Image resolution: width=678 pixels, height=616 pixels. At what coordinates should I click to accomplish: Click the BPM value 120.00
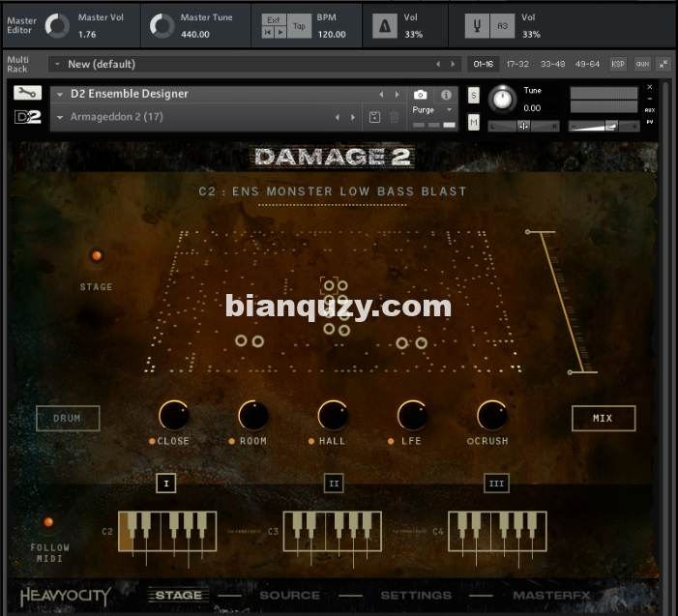332,34
